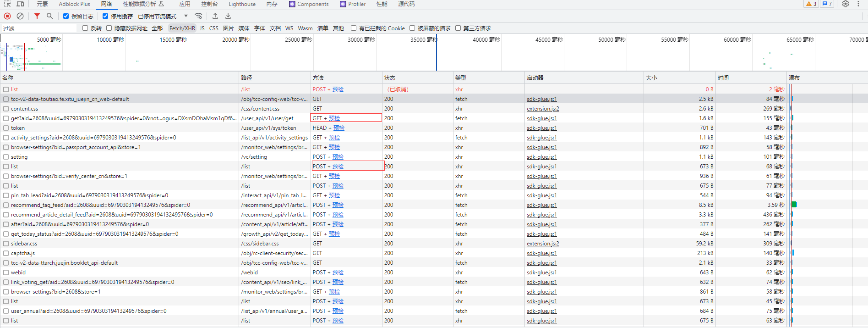Image resolution: width=868 pixels, height=328 pixels.
Task: Open DevTools settings gear
Action: (846, 4)
